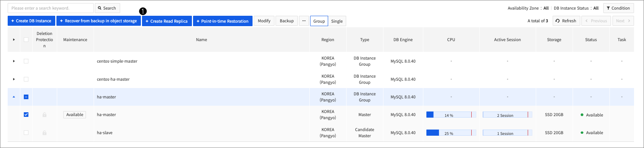Click the Deletion Protection column header
This screenshot has width=644, height=148.
45,40
